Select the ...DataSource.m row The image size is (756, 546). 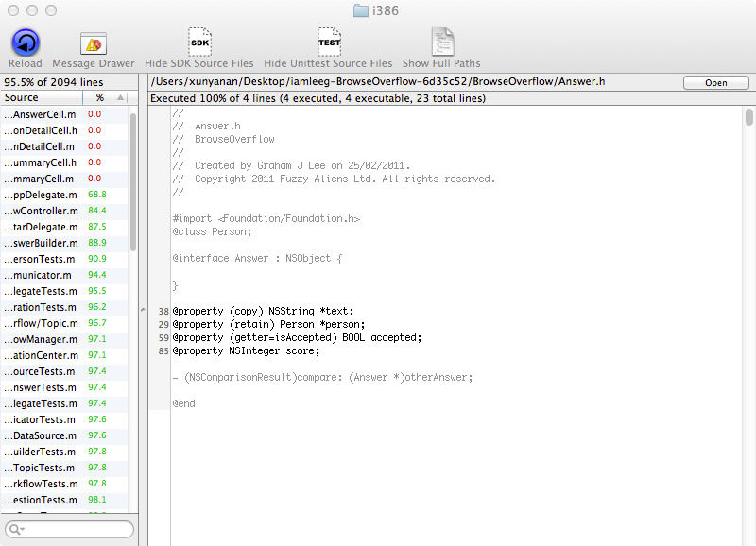coord(63,435)
